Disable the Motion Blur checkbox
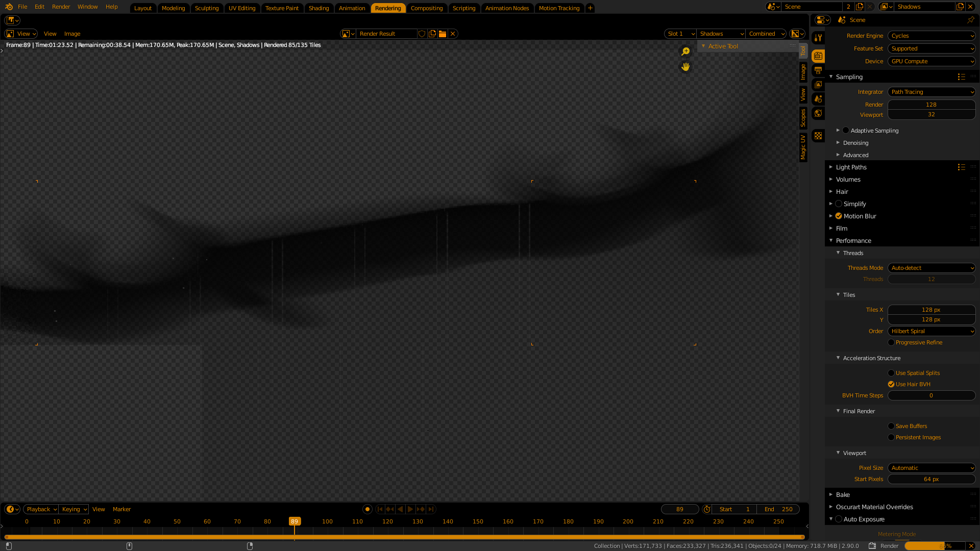980x551 pixels. pyautogui.click(x=839, y=216)
